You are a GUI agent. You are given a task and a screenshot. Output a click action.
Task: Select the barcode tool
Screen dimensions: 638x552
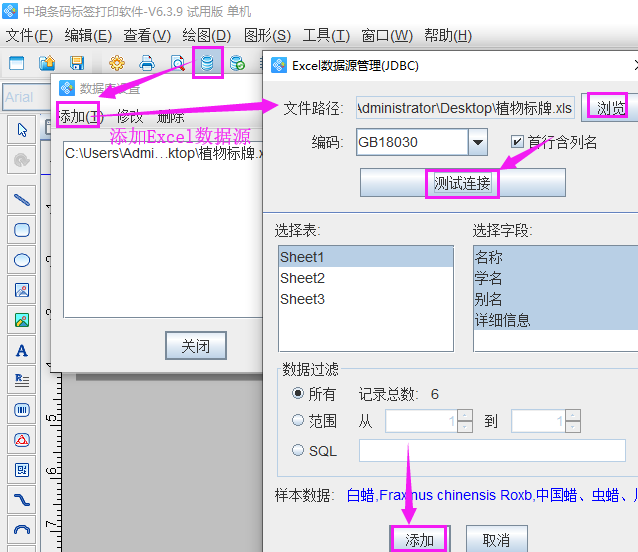22,410
